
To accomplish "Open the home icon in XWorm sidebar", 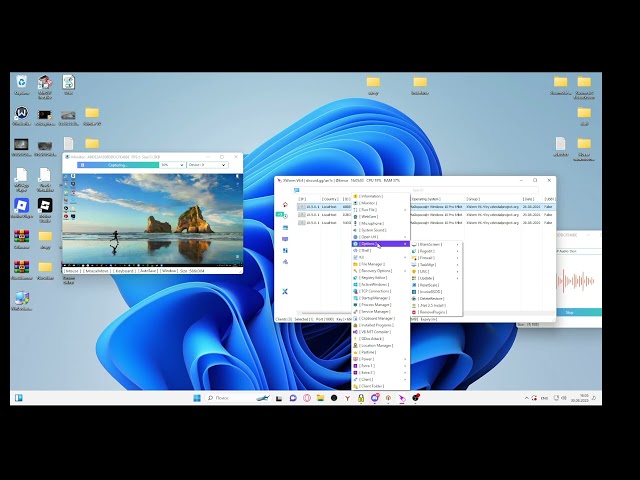I will [285, 204].
